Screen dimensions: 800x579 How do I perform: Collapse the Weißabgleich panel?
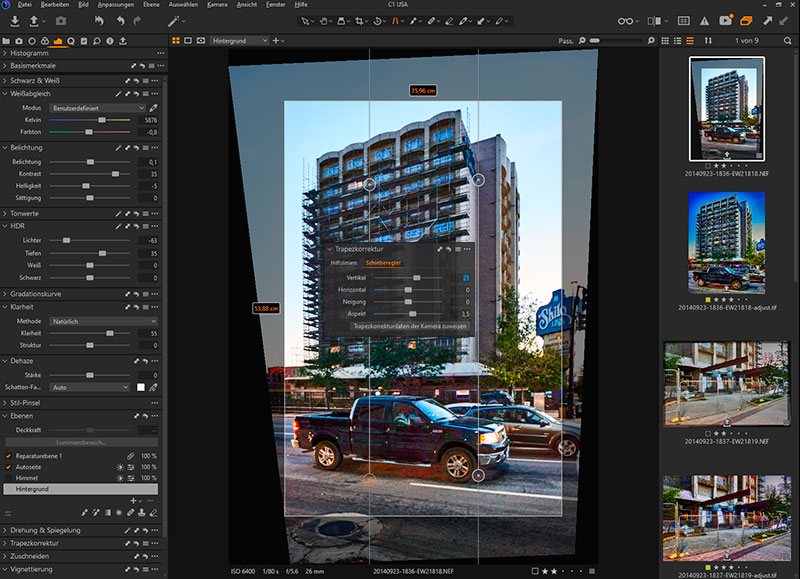pos(5,94)
